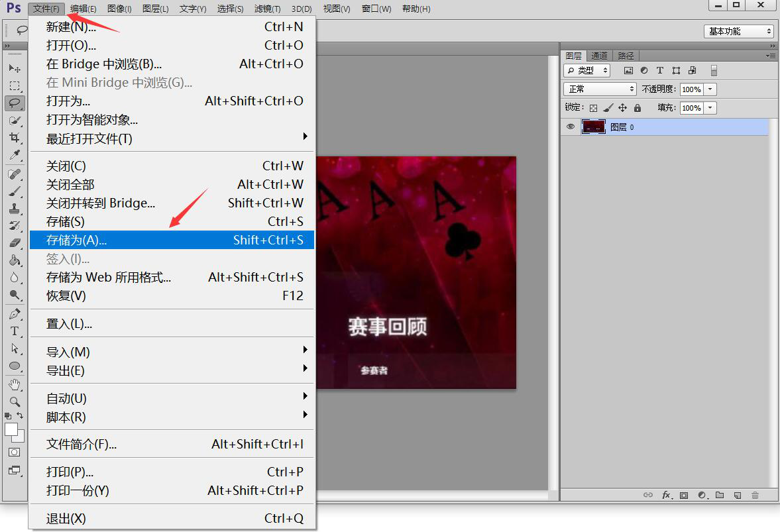Toggle lock transparent pixels
Viewport: 780px width, 532px height.
(594, 108)
